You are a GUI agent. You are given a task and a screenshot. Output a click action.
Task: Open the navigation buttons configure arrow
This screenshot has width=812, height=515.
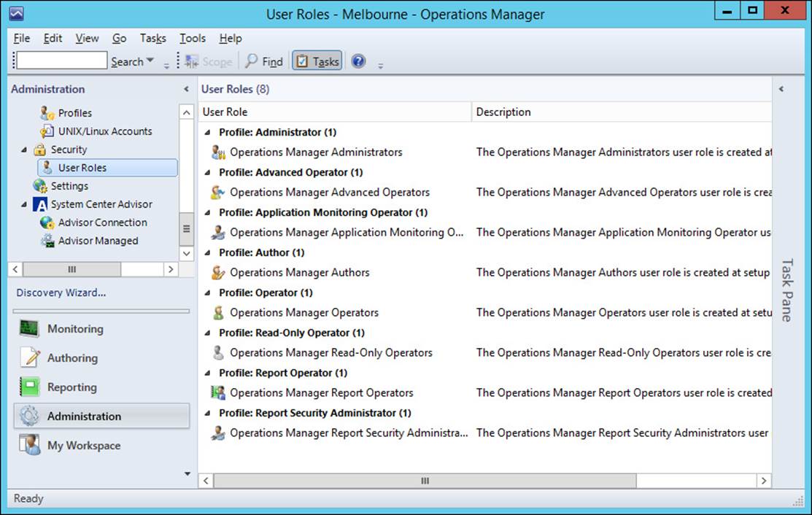click(187, 473)
